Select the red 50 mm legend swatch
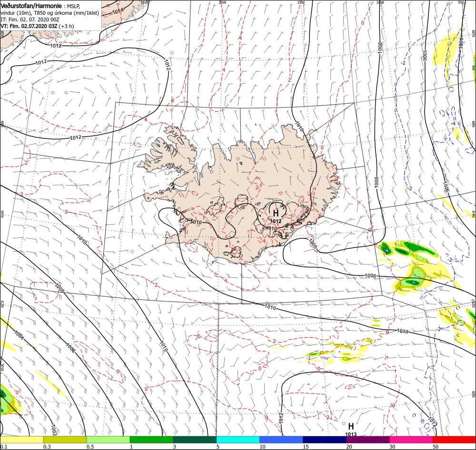476x450 pixels. point(454,440)
